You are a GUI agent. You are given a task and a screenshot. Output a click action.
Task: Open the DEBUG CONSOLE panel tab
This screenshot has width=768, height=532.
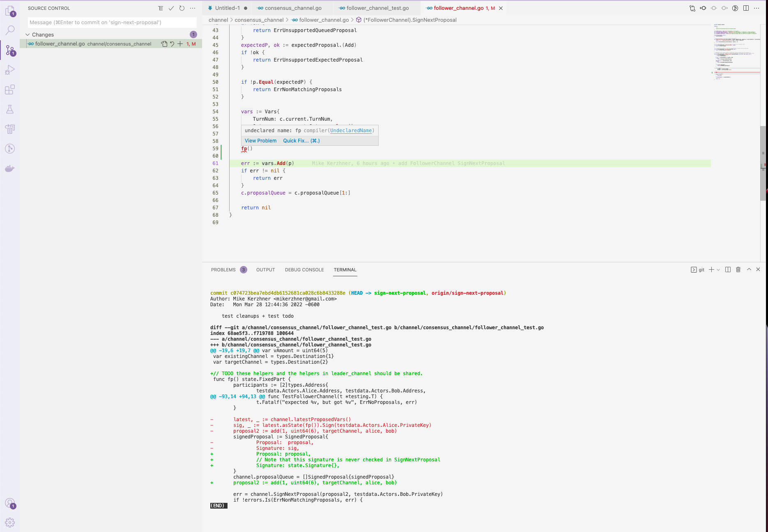coord(304,270)
